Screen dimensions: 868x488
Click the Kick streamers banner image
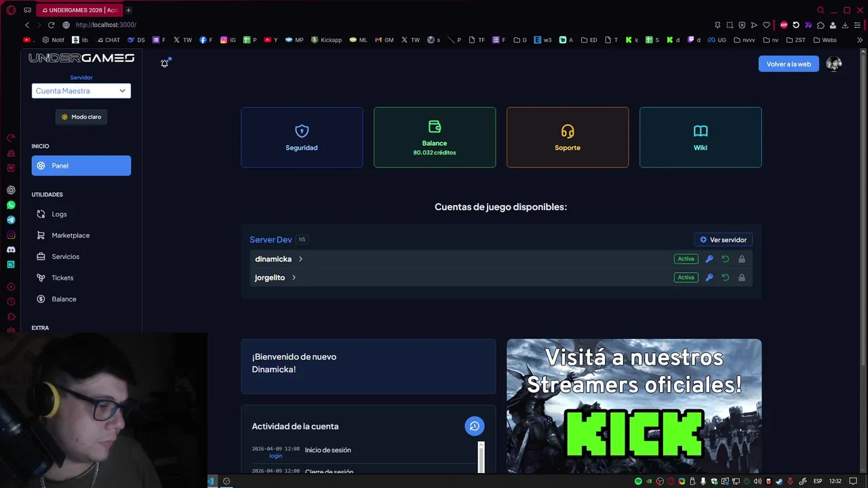pyautogui.click(x=634, y=406)
